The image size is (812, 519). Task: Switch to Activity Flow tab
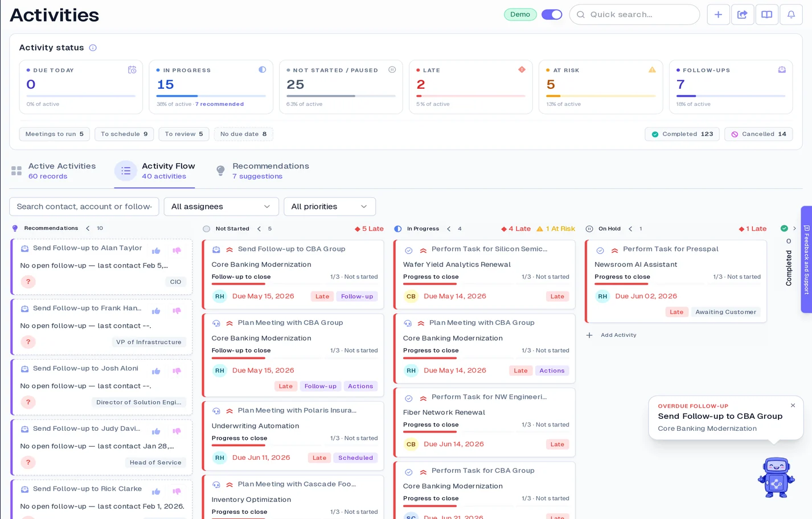(x=155, y=171)
